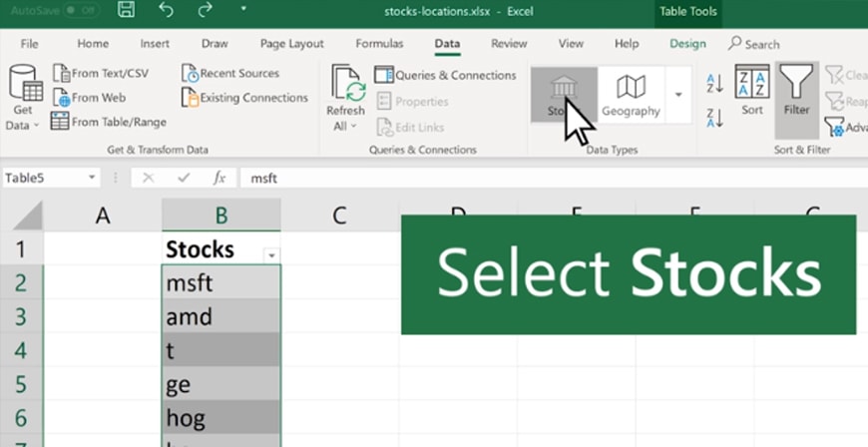868x447 pixels.
Task: Select From Table/Range
Action: click(109, 122)
